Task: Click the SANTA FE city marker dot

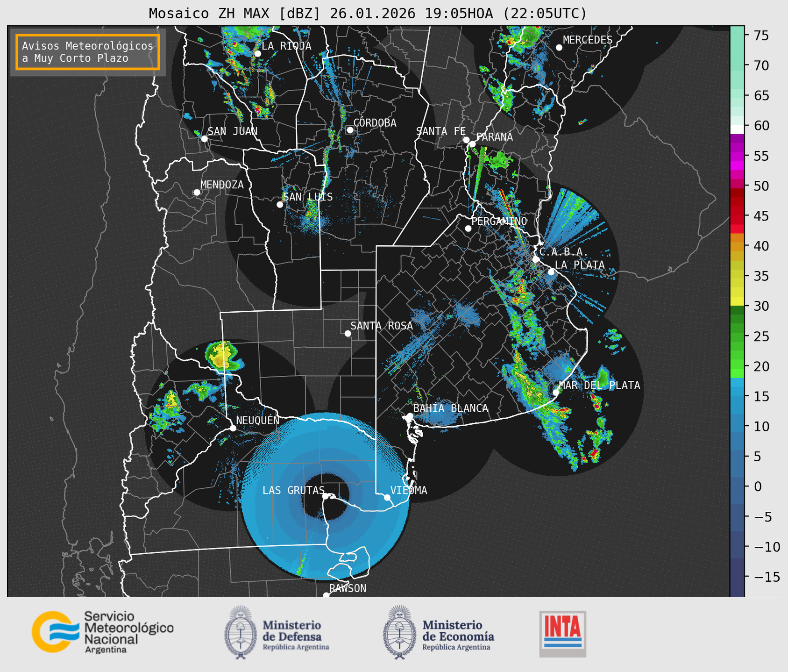Action: coord(466,140)
